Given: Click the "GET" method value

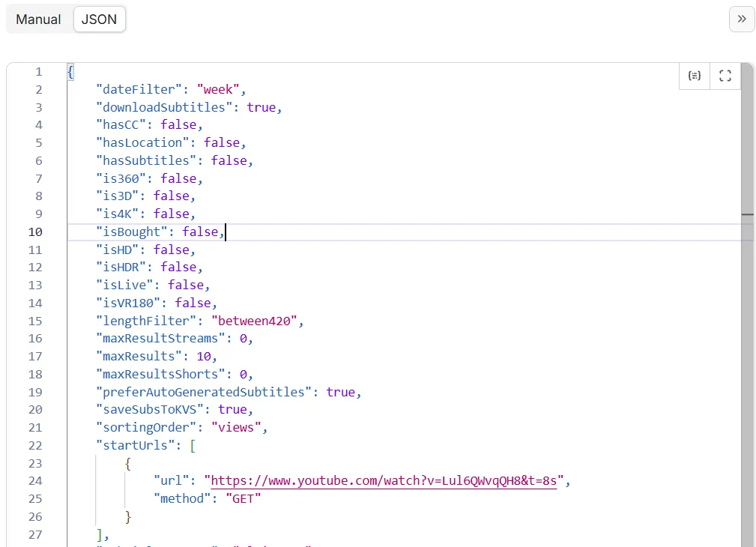Looking at the screenshot, I should click(243, 498).
